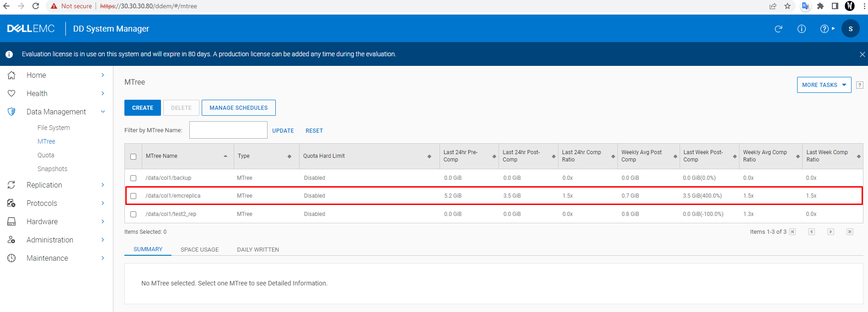Open MANAGE SCHEDULES
Screen dimensions: 868x312
pyautogui.click(x=238, y=108)
